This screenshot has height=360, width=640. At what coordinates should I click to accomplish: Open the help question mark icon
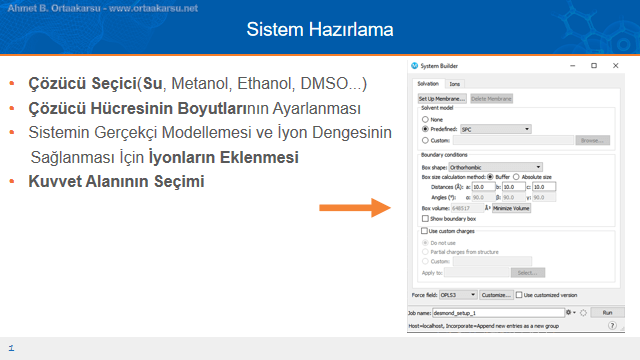(612, 325)
